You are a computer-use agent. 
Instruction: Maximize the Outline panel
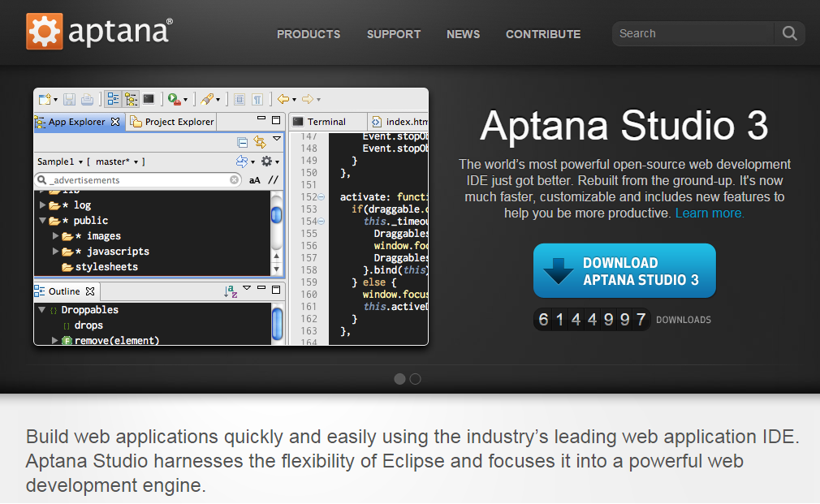coord(276,289)
